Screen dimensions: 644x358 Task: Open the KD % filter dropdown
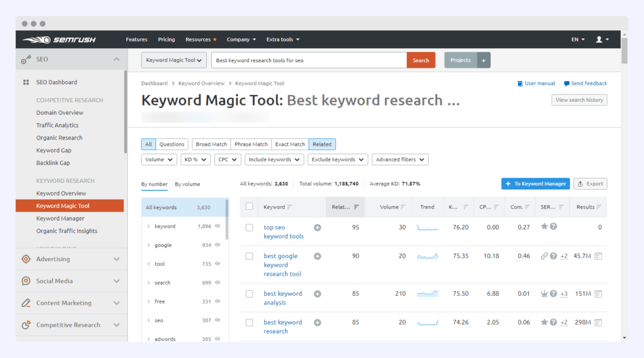(196, 160)
